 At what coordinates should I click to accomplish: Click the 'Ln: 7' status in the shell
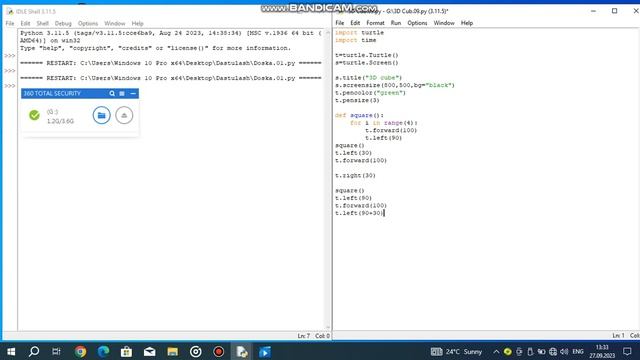click(x=303, y=336)
